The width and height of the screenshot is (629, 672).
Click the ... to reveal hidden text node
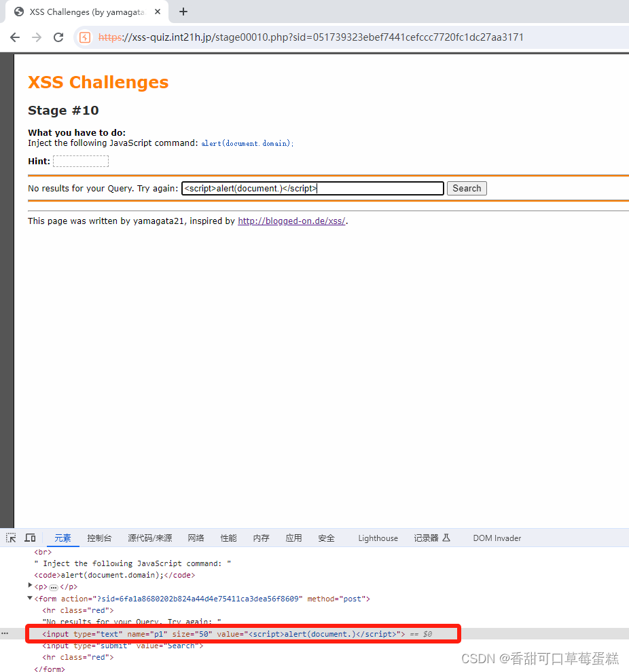(52, 586)
